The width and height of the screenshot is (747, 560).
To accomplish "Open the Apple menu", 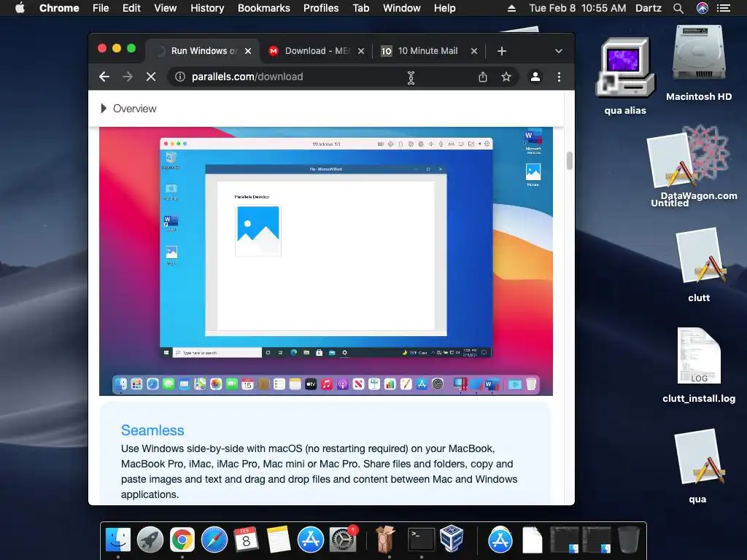I will coord(20,8).
